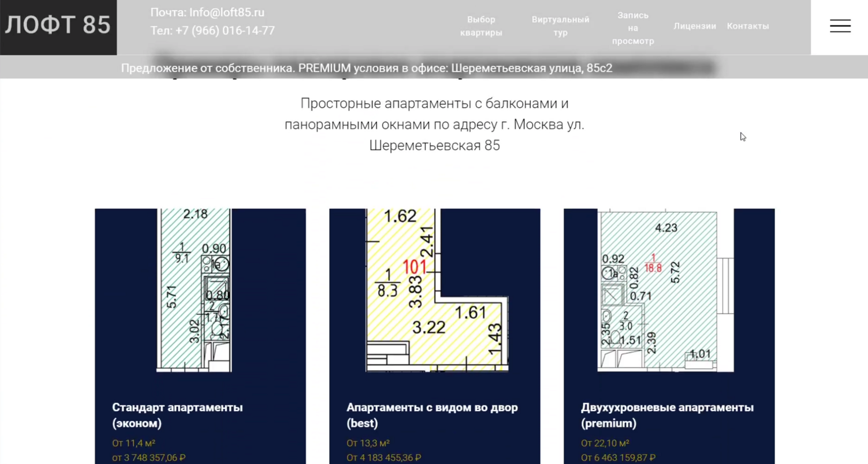
Task: Click the PREMIUM offer banner text
Action: click(x=366, y=68)
